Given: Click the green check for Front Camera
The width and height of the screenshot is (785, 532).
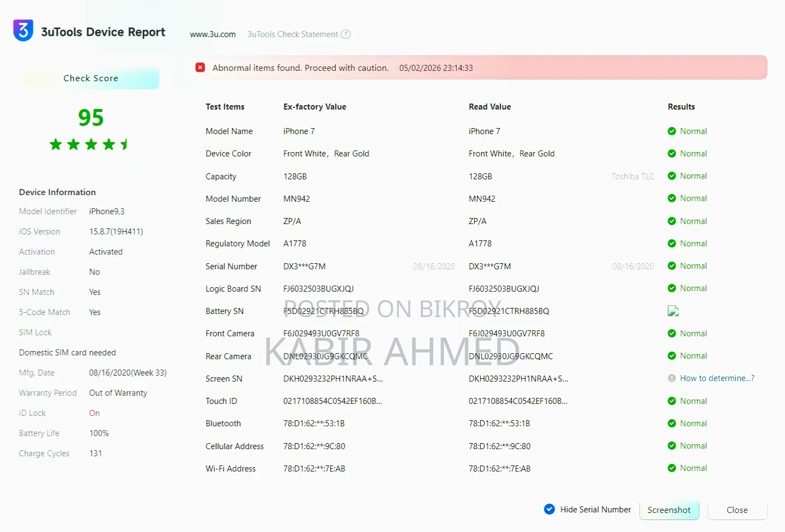Looking at the screenshot, I should click(672, 334).
